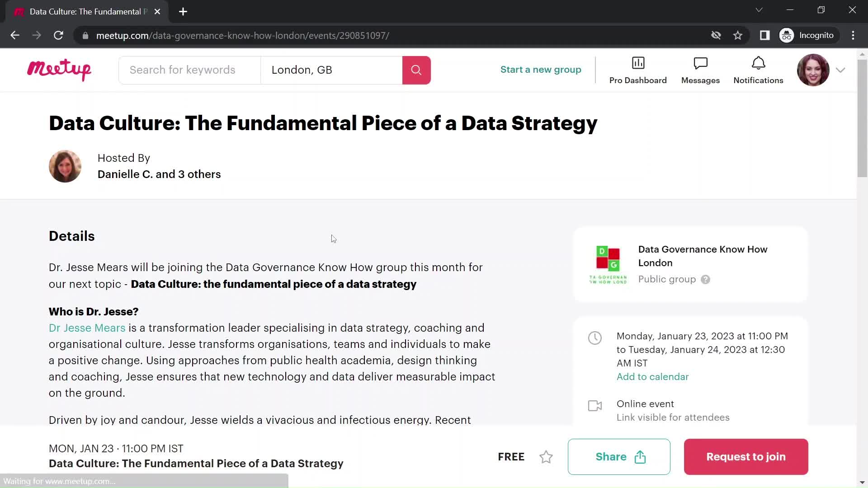Open Pro Dashboard panel
The width and height of the screenshot is (868, 488).
[638, 70]
